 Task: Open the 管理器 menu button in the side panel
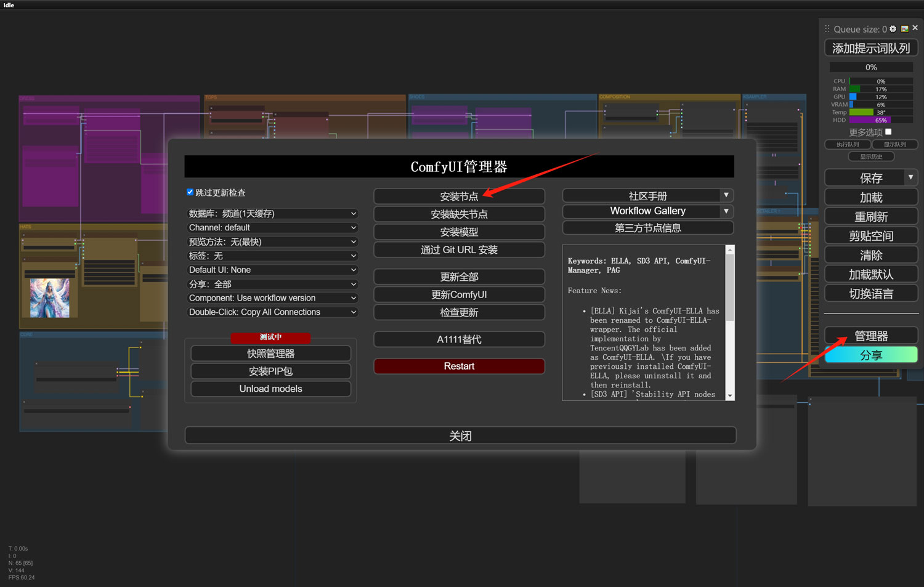click(870, 336)
